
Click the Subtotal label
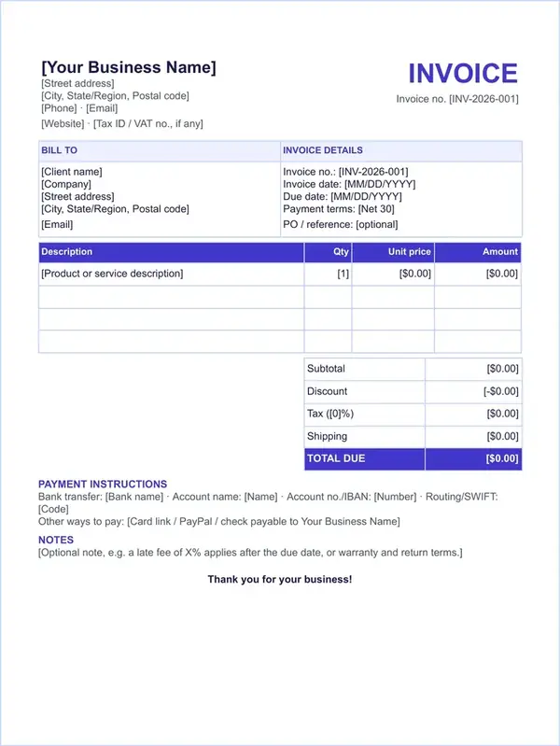coord(326,369)
